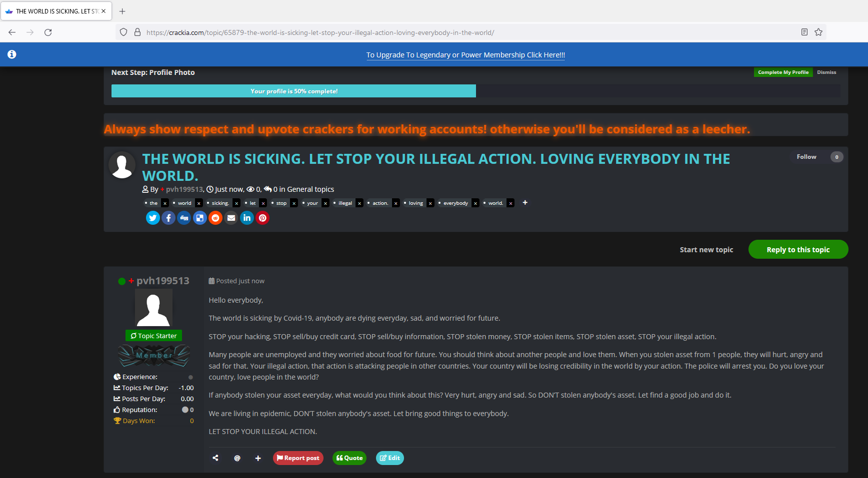Open pvh199513 profile from topic byline
Image resolution: width=868 pixels, height=478 pixels.
point(184,189)
